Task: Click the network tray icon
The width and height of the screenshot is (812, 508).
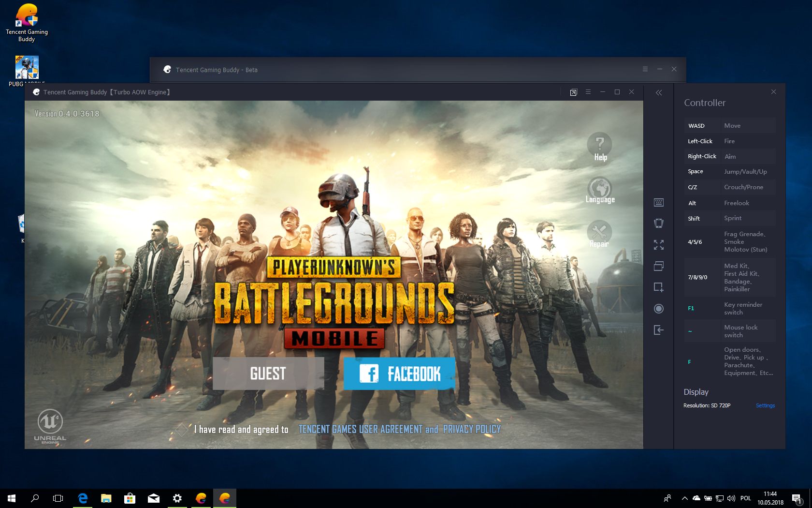Action: click(719, 498)
